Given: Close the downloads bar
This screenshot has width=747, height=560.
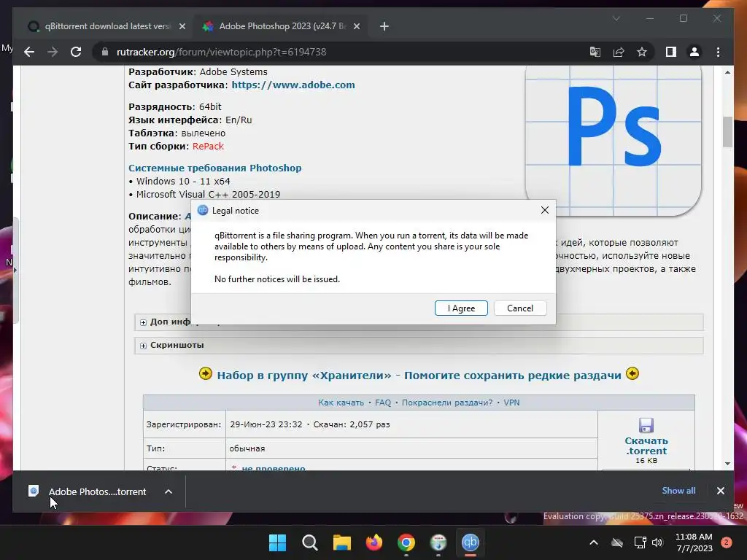Looking at the screenshot, I should tap(720, 491).
